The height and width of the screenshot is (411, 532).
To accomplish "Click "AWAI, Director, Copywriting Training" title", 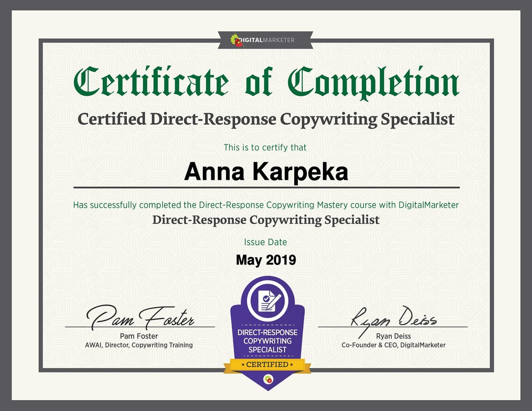I will [x=139, y=345].
